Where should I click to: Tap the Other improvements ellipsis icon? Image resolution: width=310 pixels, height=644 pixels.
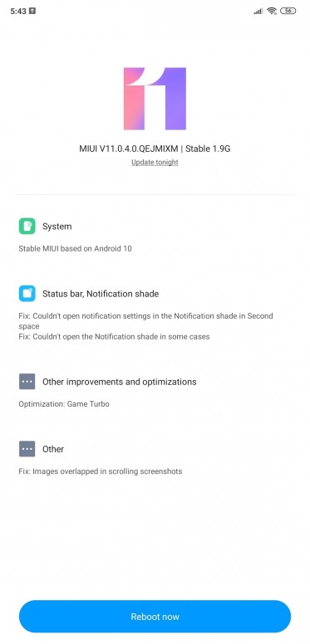point(27,382)
